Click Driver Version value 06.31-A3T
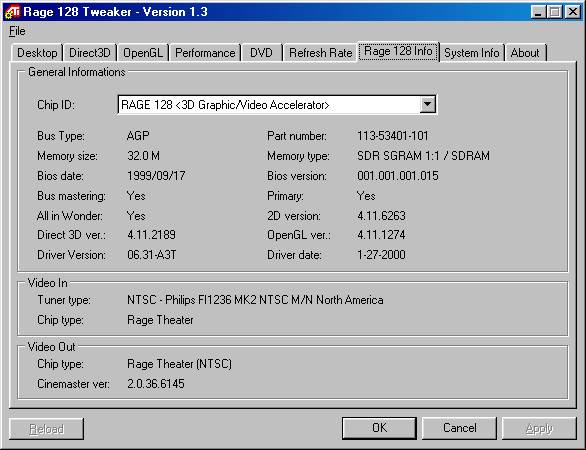586x450 pixels. (152, 255)
